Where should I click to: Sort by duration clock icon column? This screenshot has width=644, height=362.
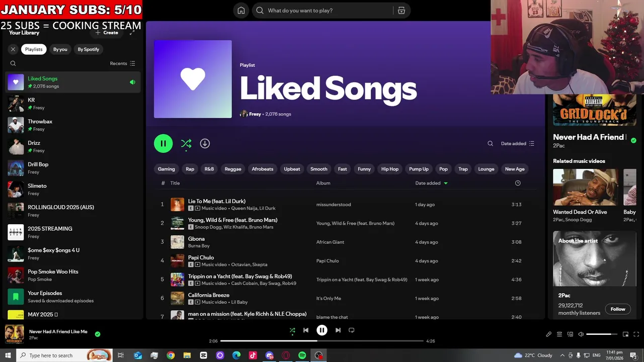coord(518,183)
